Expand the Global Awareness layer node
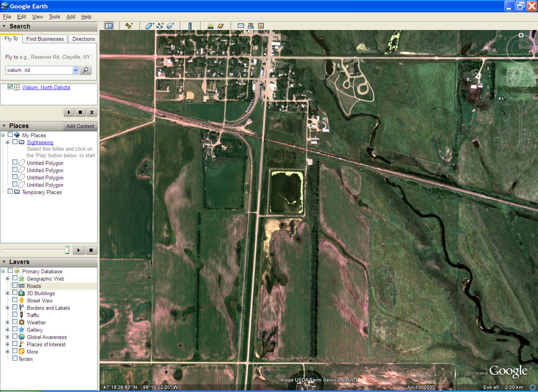Image resolution: width=538 pixels, height=392 pixels. [7, 337]
